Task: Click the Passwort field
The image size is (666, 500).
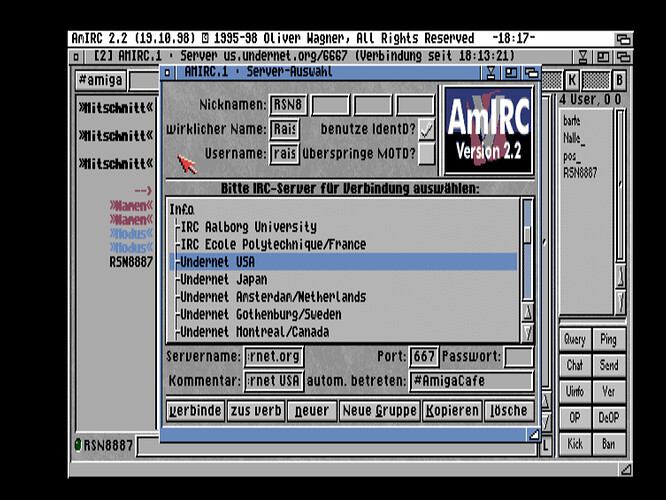Action: [518, 356]
